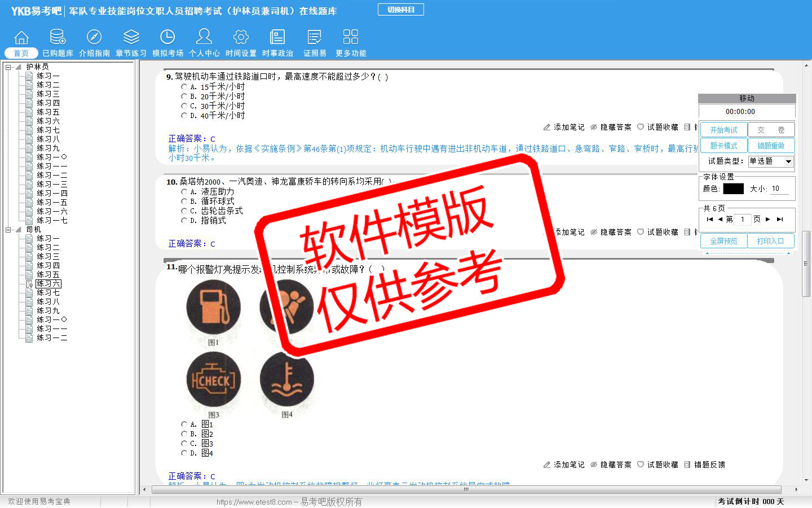The image size is (812, 508).
Task: Hide answer for question 11
Action: (611, 465)
